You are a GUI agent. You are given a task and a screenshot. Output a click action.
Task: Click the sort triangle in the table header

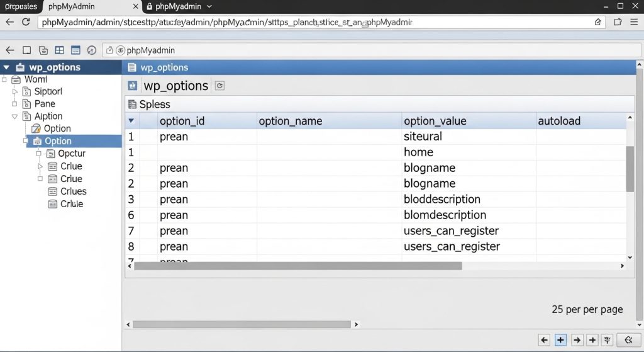pos(131,120)
